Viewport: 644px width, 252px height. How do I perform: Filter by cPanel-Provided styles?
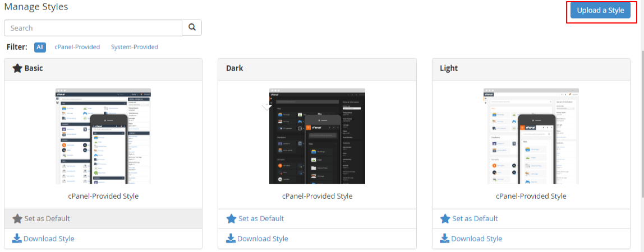[x=77, y=47]
